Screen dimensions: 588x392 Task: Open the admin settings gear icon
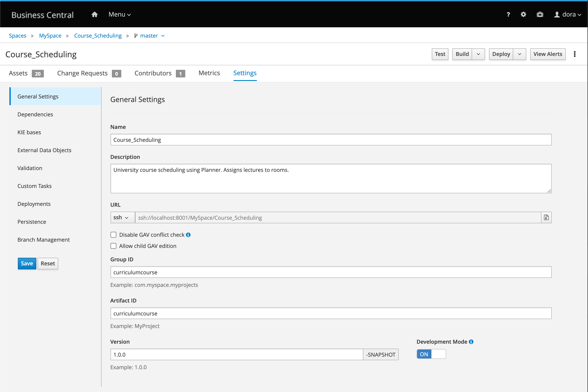523,15
